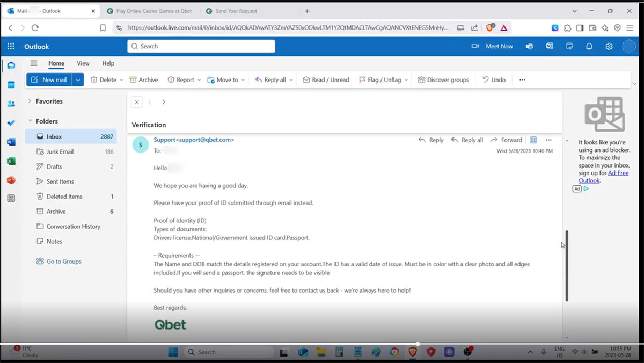Click the Brave Shields icon in address bar
The image size is (644, 363).
489,28
